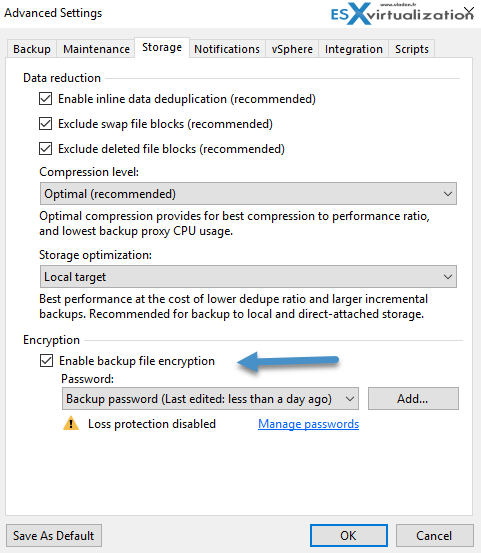
Task: Switch to the Backup tab
Action: click(x=32, y=49)
